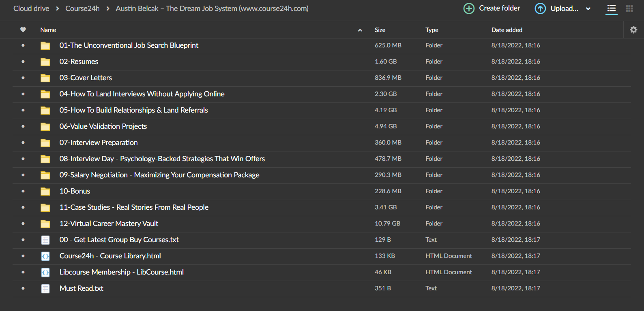Click the favorites heart column header
The height and width of the screenshot is (311, 644).
(23, 30)
